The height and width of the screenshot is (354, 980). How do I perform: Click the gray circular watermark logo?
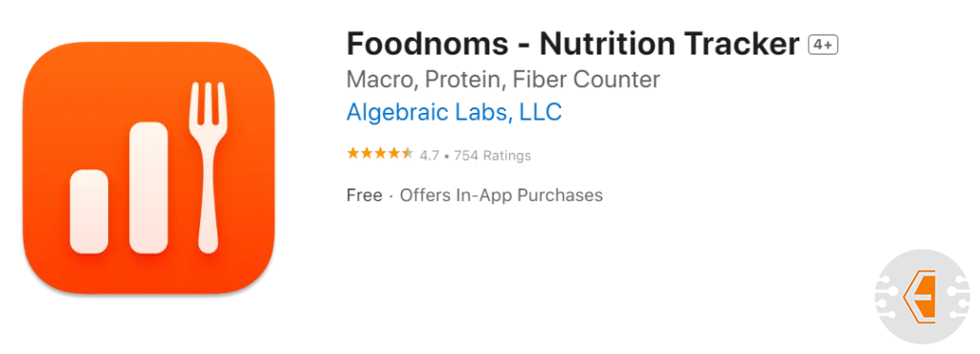922,297
